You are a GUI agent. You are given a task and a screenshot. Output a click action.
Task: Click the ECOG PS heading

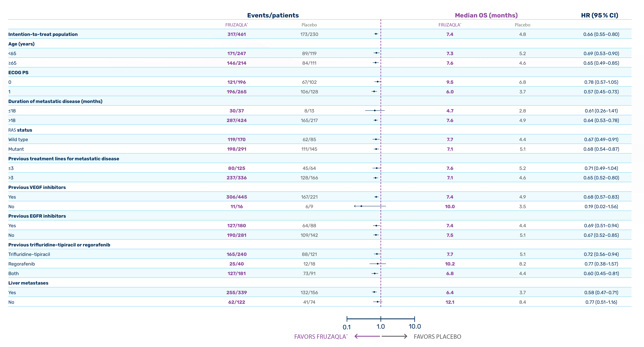[18, 73]
